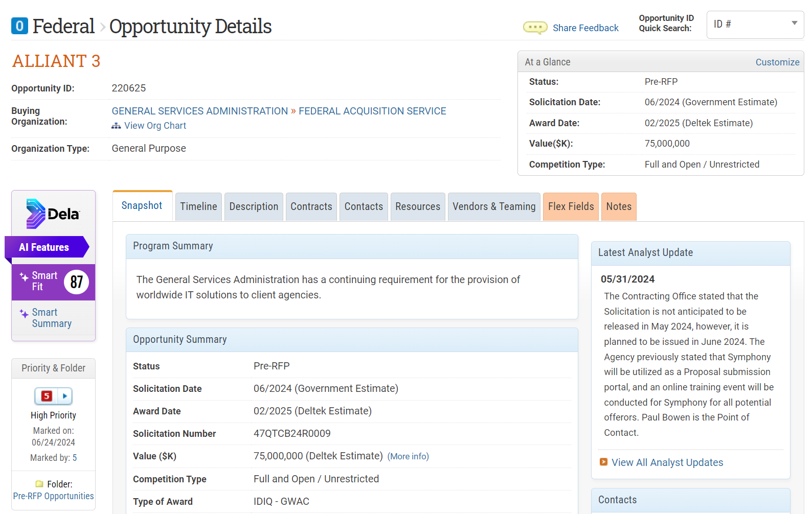Expand More info next to Value ($K)
This screenshot has width=812, height=514.
408,456
